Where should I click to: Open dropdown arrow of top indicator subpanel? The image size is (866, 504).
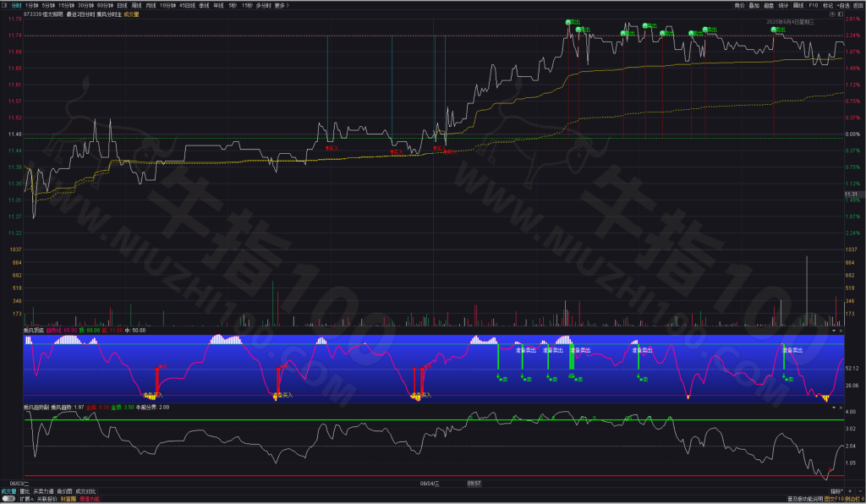(x=833, y=331)
